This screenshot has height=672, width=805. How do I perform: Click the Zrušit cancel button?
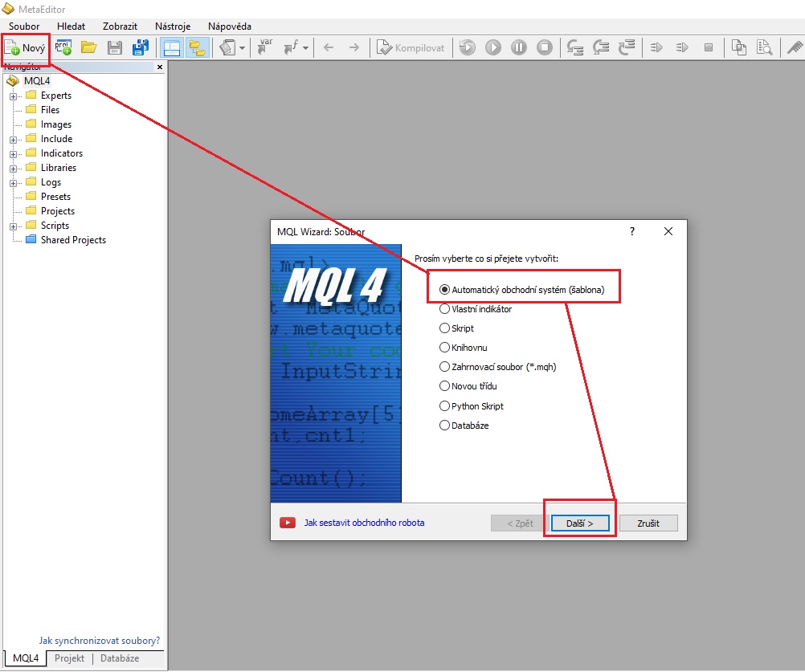point(648,523)
